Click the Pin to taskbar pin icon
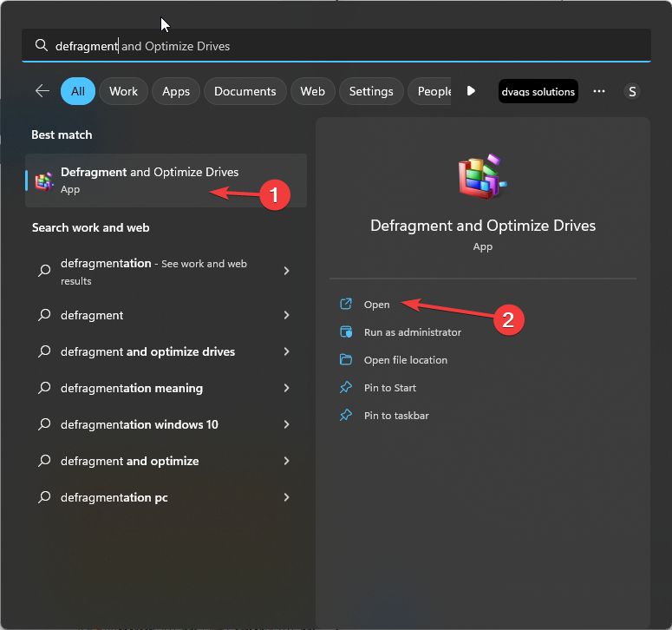Viewport: 672px width, 630px height. pos(346,415)
